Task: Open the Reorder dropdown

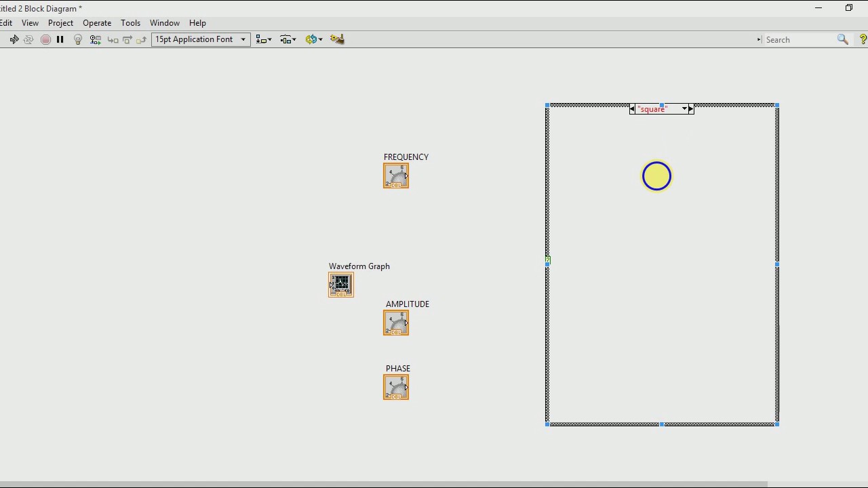Action: click(313, 39)
